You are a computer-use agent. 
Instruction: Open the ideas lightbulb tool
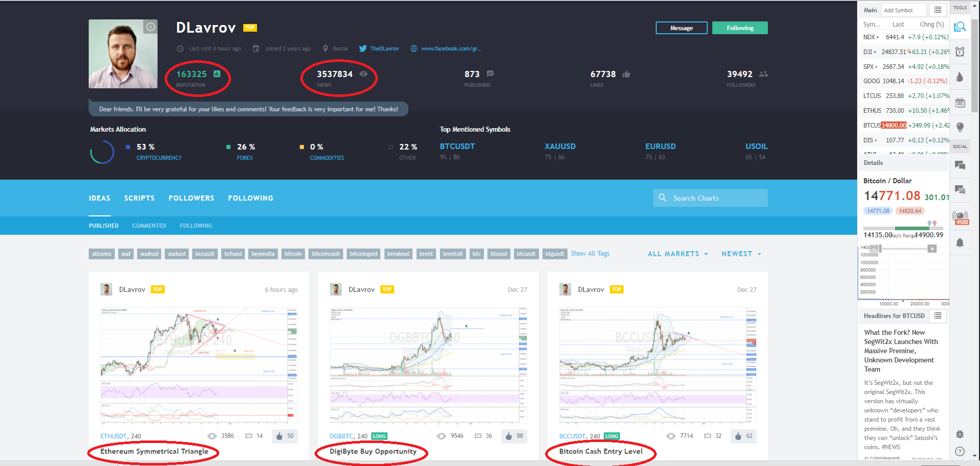coord(960,127)
